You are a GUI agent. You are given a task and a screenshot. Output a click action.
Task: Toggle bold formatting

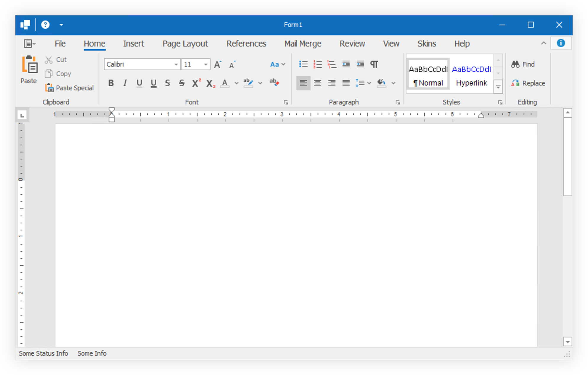(111, 83)
